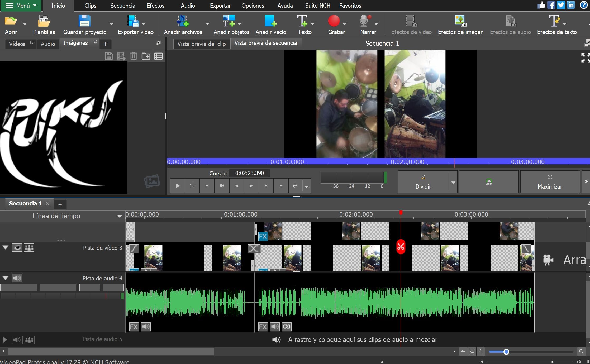Expand the Dividir dropdown arrow
The image size is (590, 364).
point(453,183)
